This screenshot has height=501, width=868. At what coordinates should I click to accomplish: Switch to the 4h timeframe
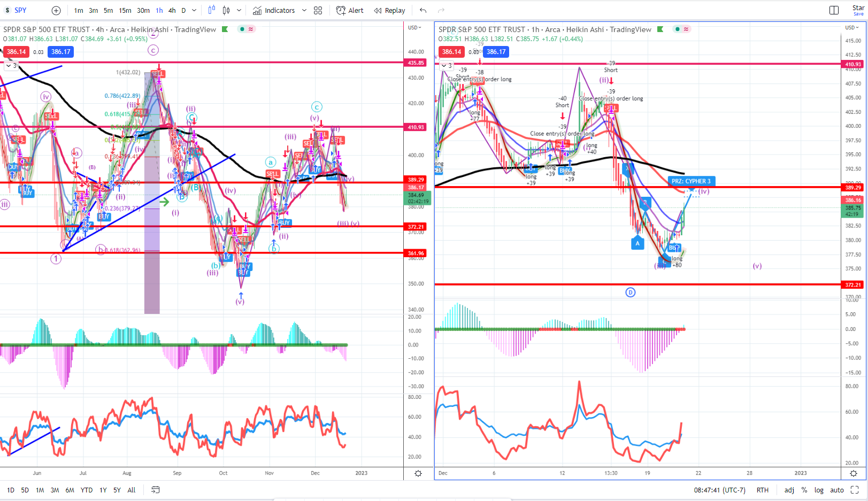click(172, 10)
